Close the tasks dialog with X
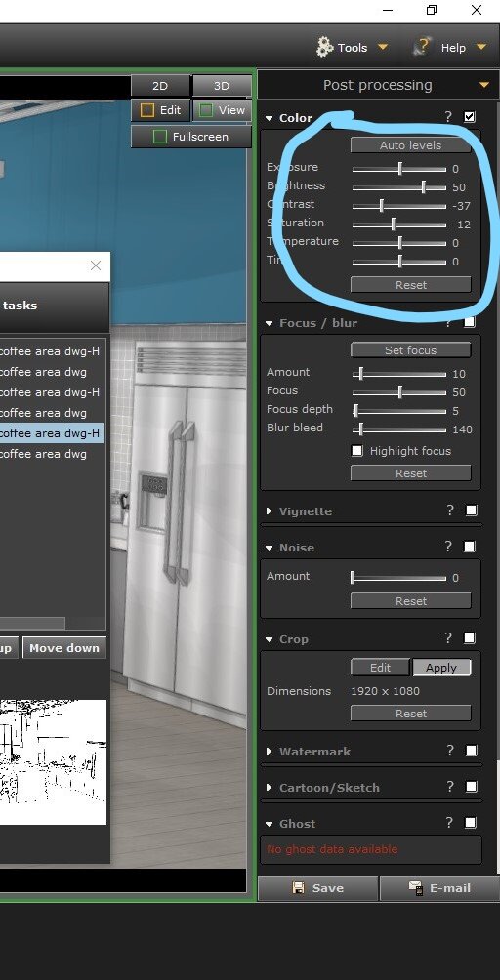Image resolution: width=500 pixels, height=980 pixels. [x=96, y=265]
